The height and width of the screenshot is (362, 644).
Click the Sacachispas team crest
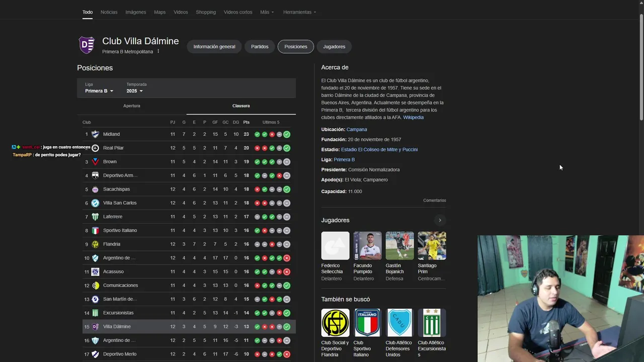point(95,189)
